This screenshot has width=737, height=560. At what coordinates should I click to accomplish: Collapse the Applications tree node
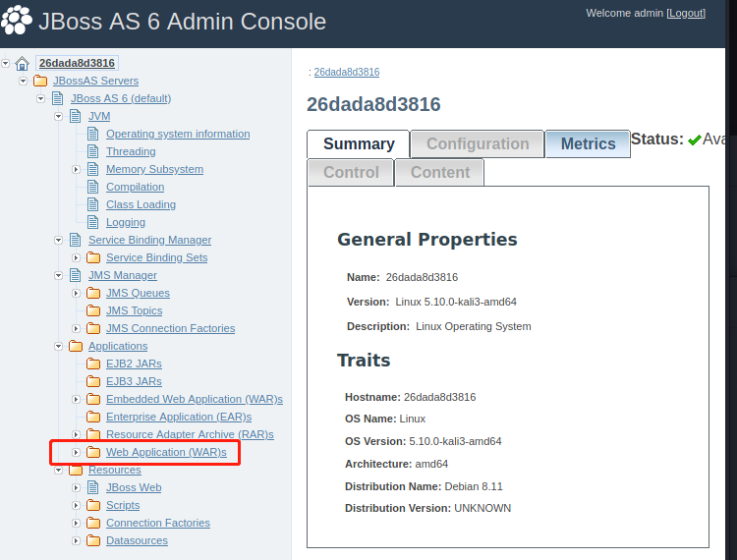(x=59, y=346)
